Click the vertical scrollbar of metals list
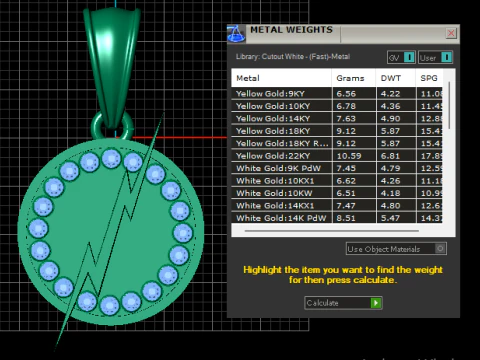 449,106
